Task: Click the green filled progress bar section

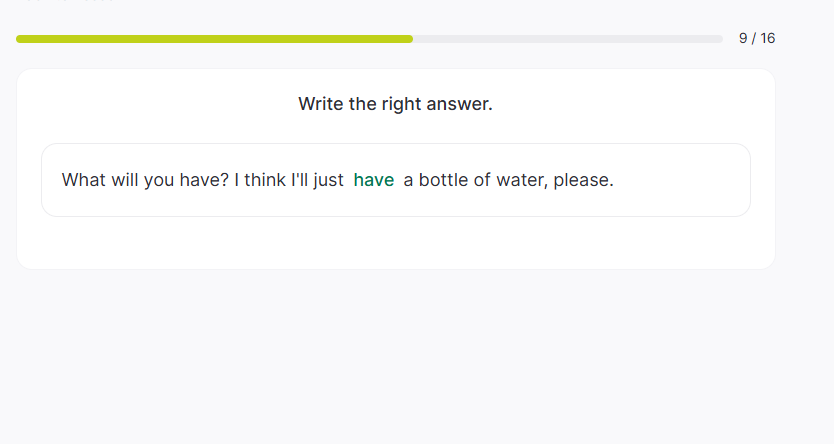Action: (x=214, y=39)
